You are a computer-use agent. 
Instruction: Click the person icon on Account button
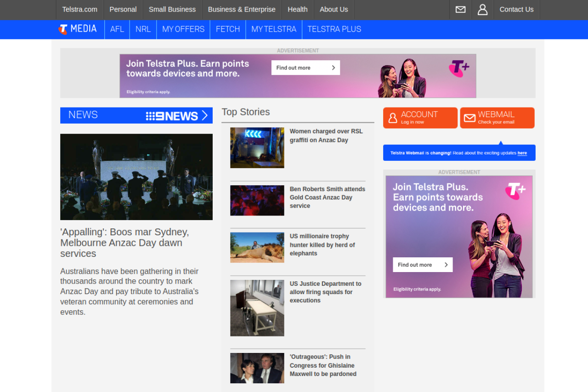coord(393,118)
